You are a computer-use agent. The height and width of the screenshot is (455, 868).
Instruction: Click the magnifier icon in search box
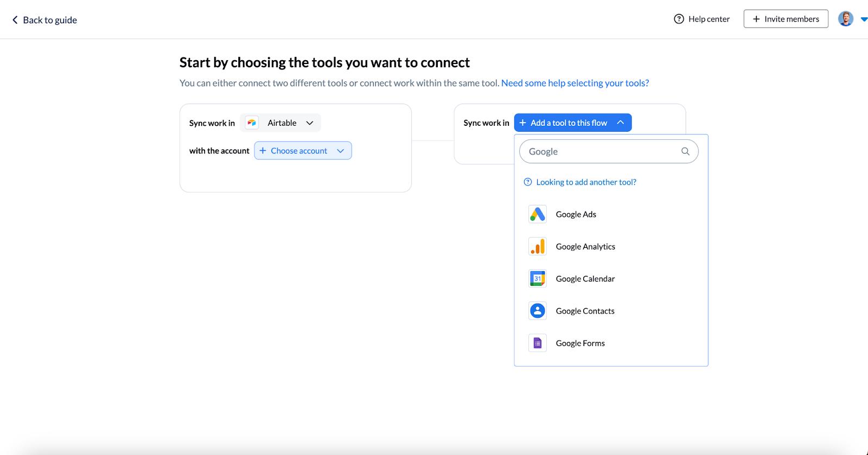coord(685,151)
